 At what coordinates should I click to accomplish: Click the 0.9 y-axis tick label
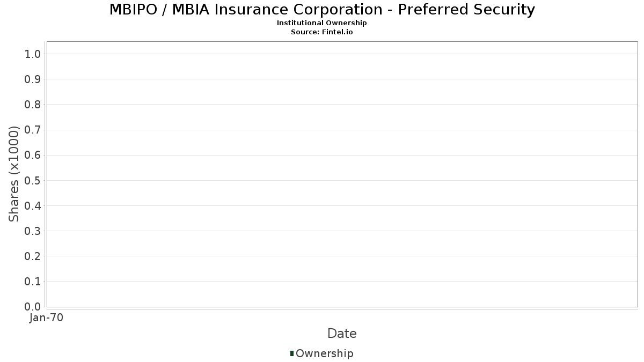point(33,79)
